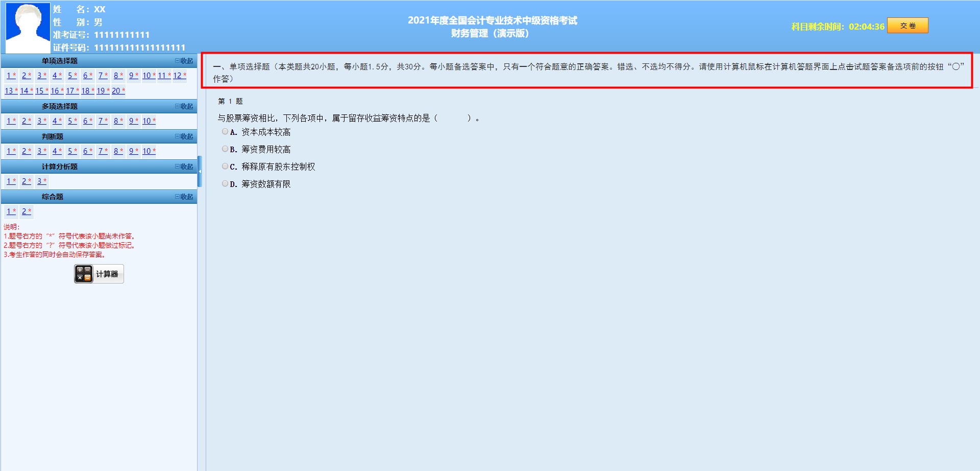Click the question stem about 留存收益筹资

[348, 118]
